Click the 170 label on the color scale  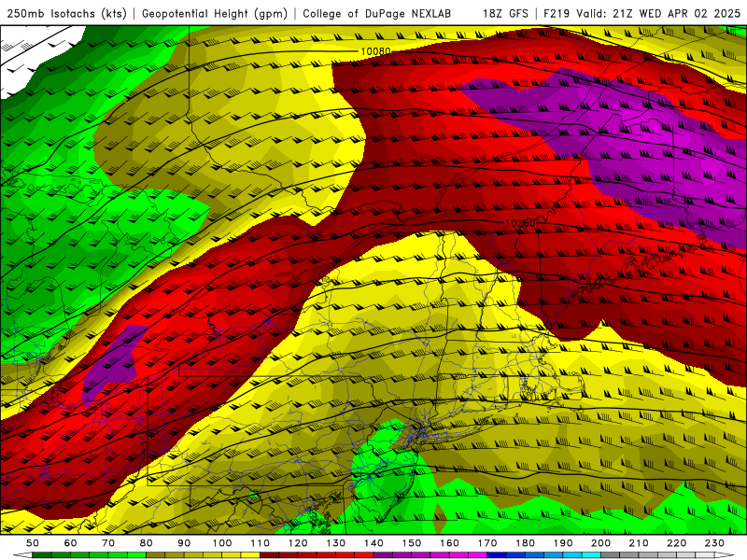[x=487, y=543]
